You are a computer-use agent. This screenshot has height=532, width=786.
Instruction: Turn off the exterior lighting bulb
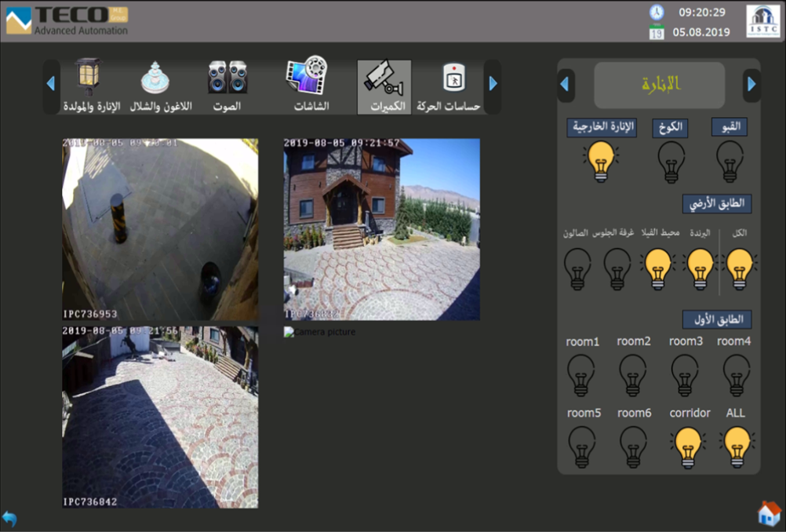[x=601, y=162]
